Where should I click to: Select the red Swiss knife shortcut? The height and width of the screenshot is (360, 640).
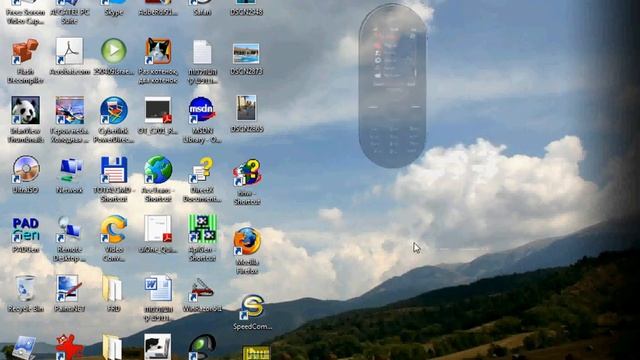pos(202,290)
